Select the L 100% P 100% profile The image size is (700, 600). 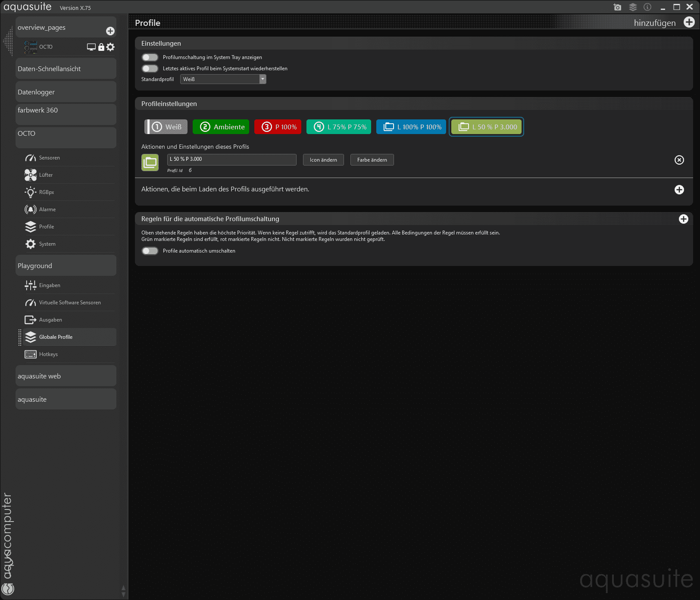click(x=411, y=127)
